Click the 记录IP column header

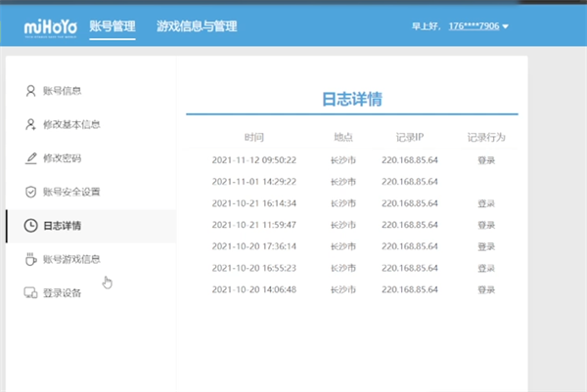point(410,137)
